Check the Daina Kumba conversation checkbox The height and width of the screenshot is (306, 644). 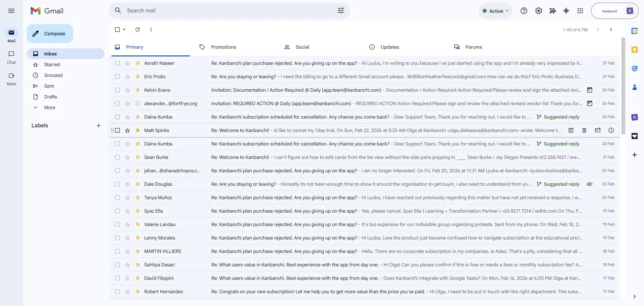[x=117, y=117]
